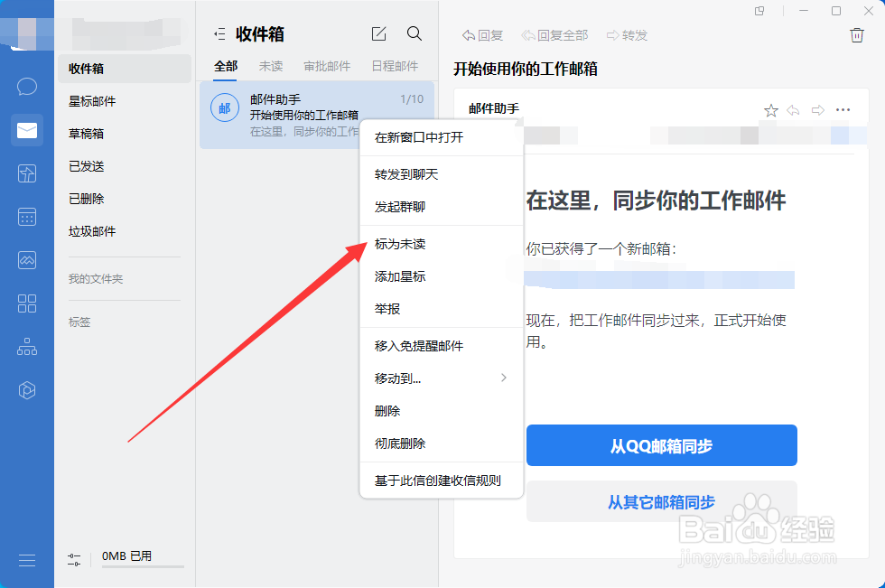The height and width of the screenshot is (588, 885).
Task: Star the 邮件助手 message using the star icon
Action: (x=770, y=109)
